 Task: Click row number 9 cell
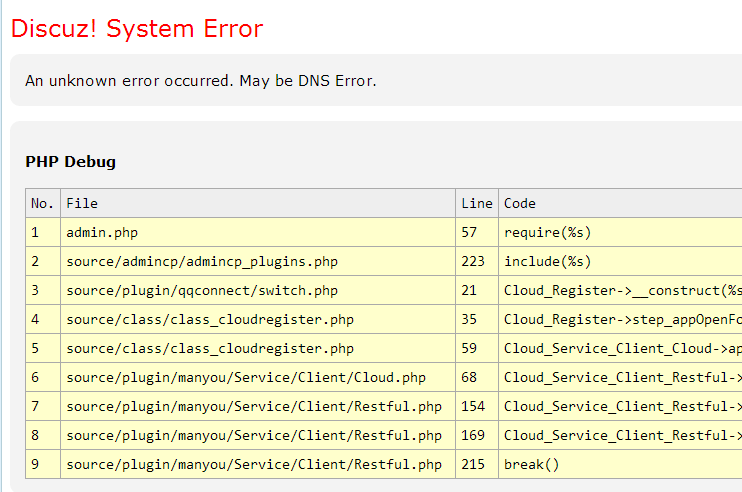coord(43,464)
